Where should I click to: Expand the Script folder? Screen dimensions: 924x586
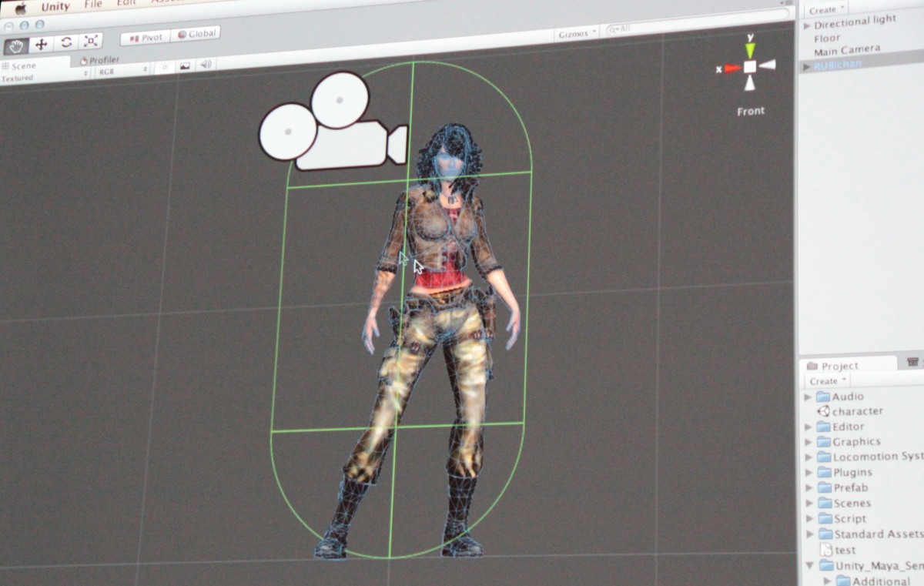pos(809,519)
